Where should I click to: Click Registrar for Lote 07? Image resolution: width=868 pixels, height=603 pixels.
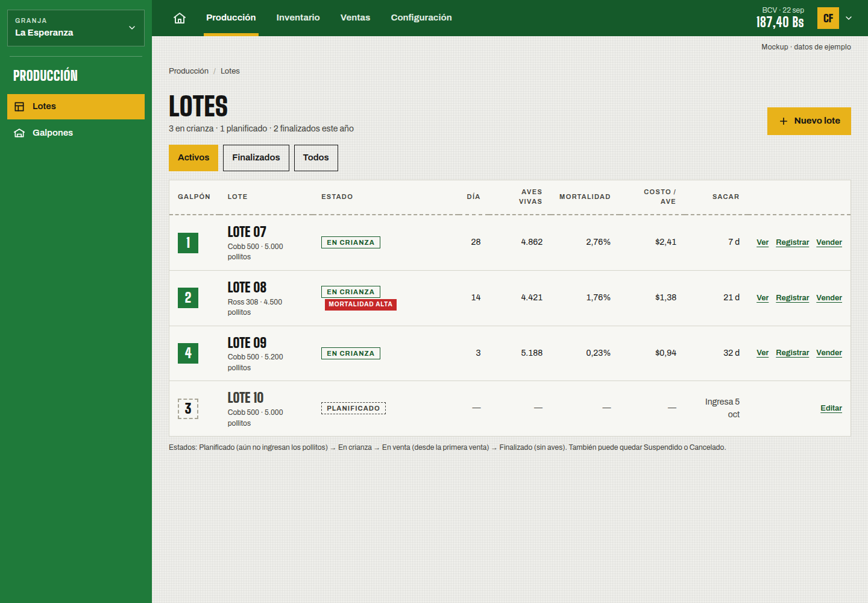click(x=792, y=242)
